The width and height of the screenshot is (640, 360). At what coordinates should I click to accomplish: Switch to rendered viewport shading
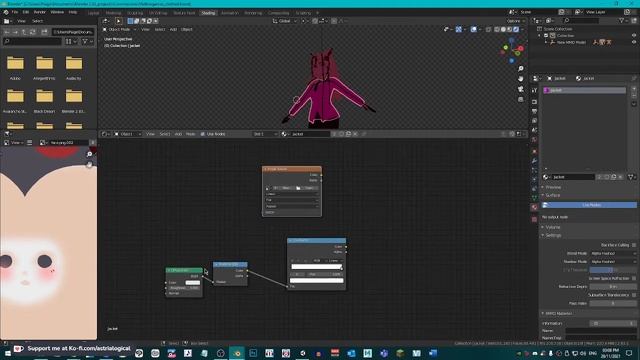[516, 29]
